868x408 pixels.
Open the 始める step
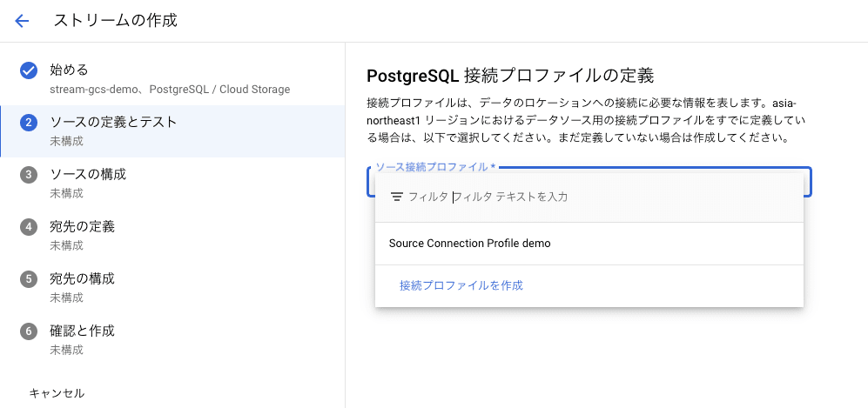70,70
